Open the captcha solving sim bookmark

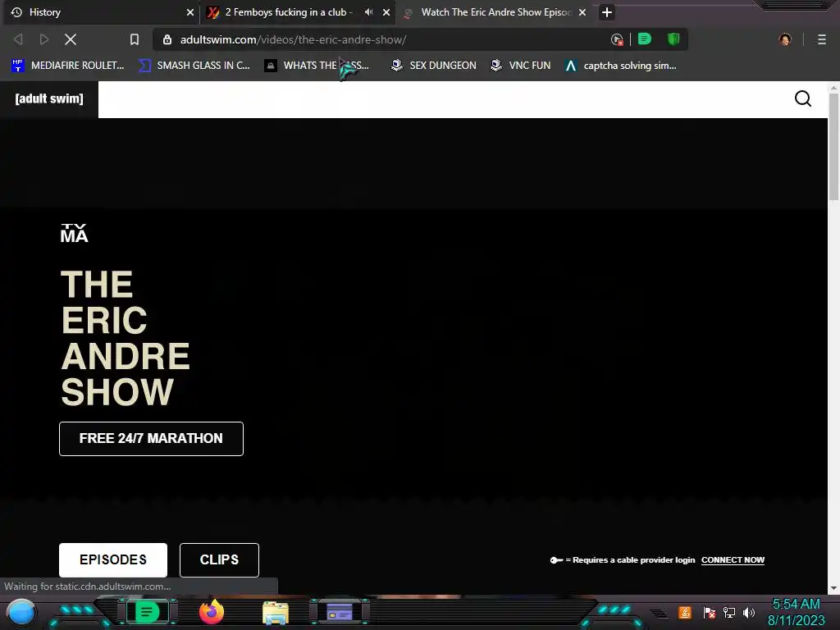click(621, 66)
